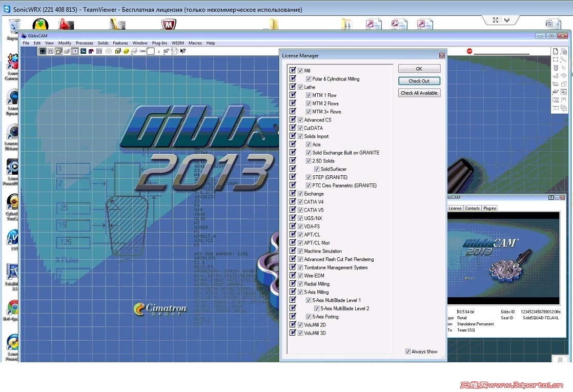
Task: Toggle the 5-Axis MultiBlade Level 2 checkbox
Action: click(317, 308)
